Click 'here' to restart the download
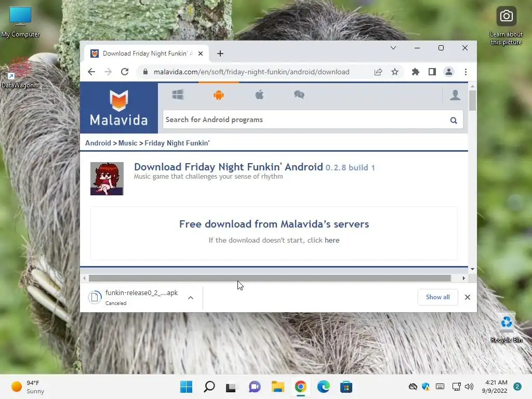Image resolution: width=532 pixels, height=399 pixels. [332, 240]
